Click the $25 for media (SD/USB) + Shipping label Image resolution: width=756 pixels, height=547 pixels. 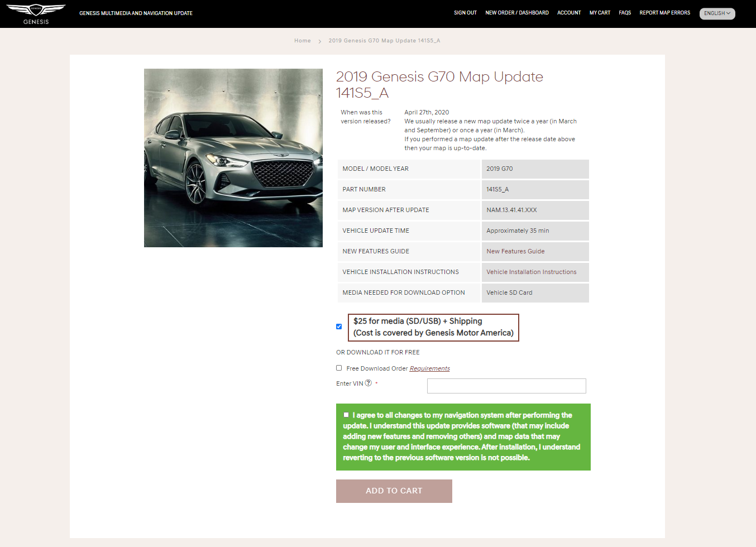[433, 327]
